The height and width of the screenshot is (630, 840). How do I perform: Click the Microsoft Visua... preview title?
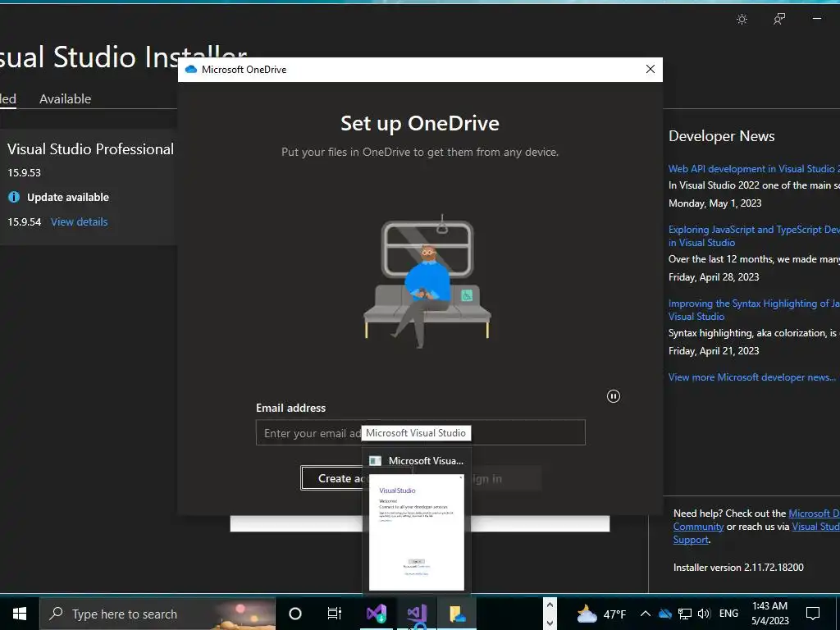tap(426, 461)
